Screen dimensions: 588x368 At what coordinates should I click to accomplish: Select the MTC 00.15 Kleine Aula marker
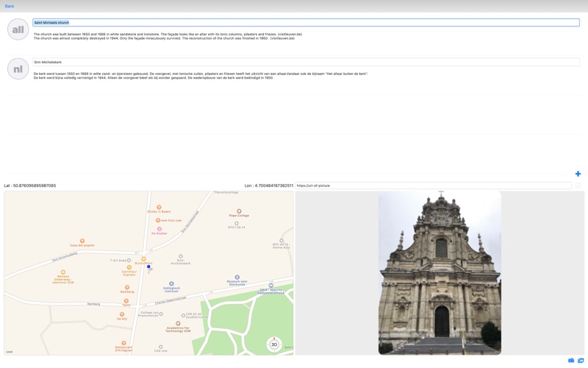click(282, 241)
